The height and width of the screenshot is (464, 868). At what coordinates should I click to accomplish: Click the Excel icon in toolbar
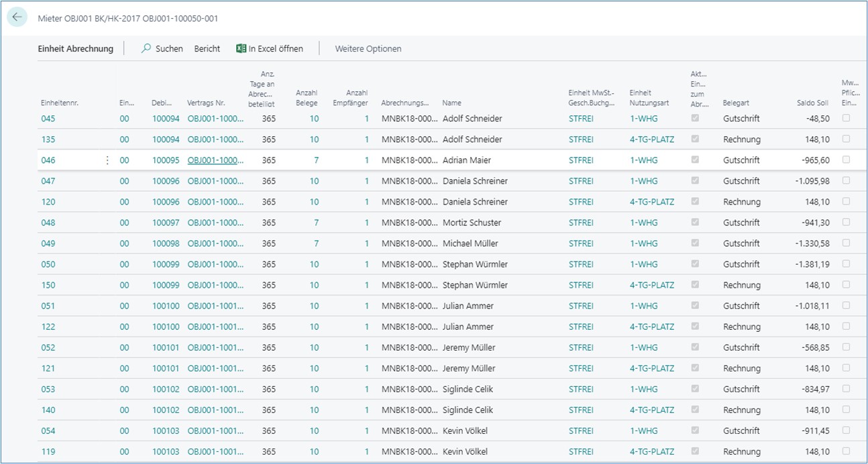point(241,48)
